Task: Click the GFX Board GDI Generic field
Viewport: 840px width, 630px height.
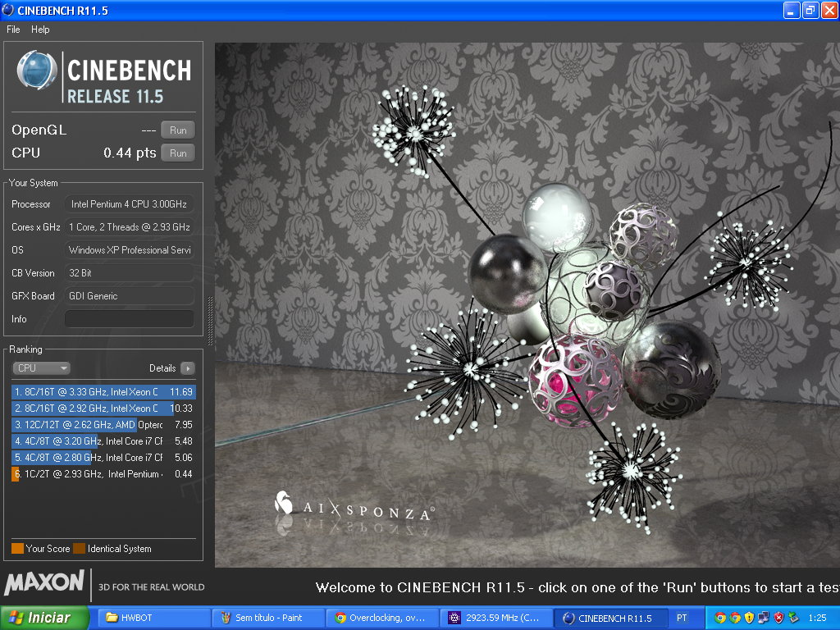Action: pos(129,296)
